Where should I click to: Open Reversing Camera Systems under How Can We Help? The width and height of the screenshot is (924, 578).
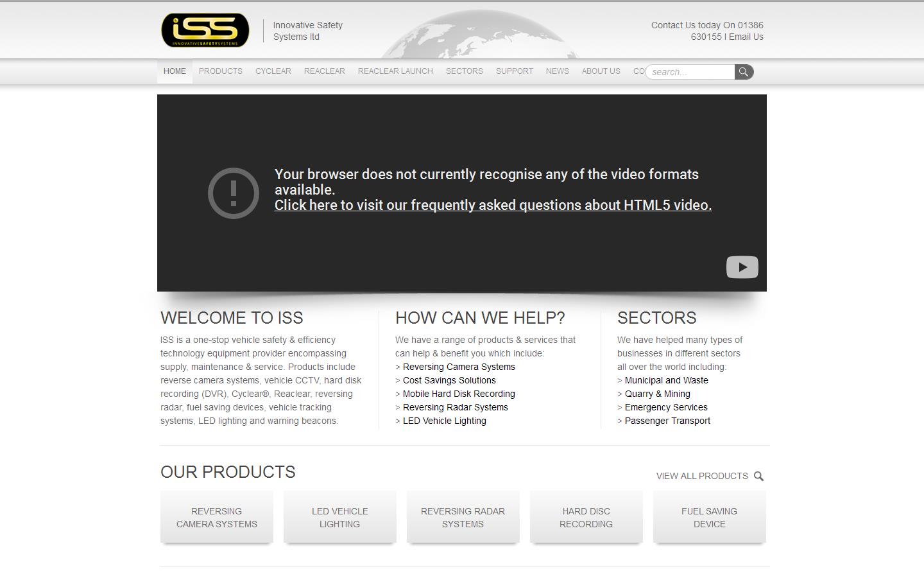coord(459,367)
